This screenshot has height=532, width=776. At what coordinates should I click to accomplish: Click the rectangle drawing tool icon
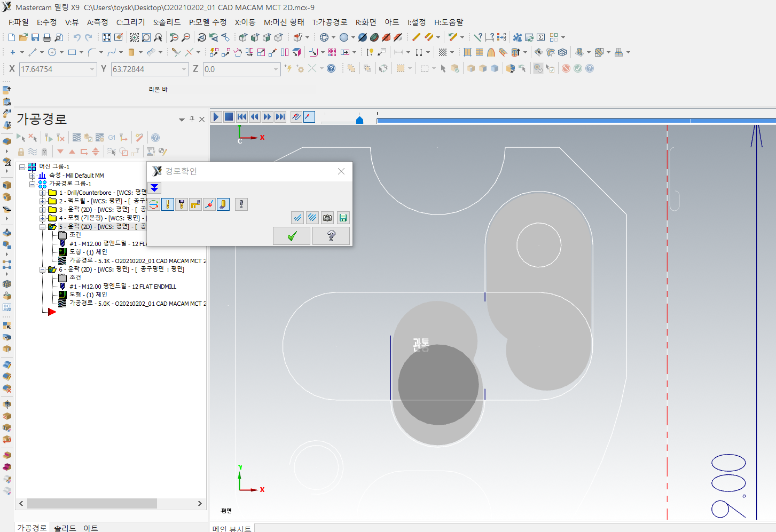(x=72, y=52)
